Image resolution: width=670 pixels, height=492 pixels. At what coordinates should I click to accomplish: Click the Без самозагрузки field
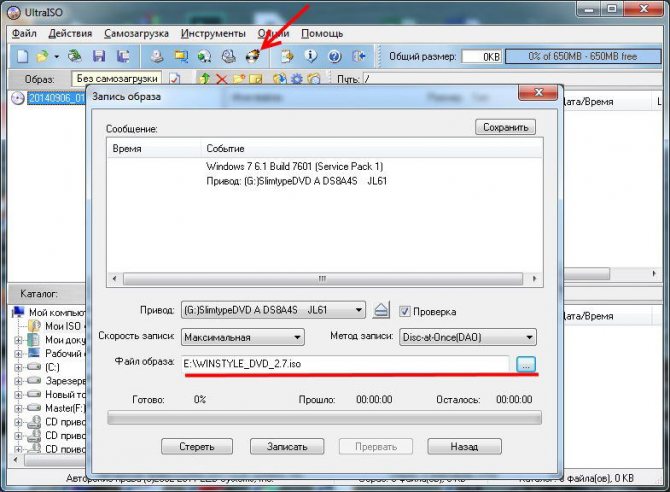[117, 79]
